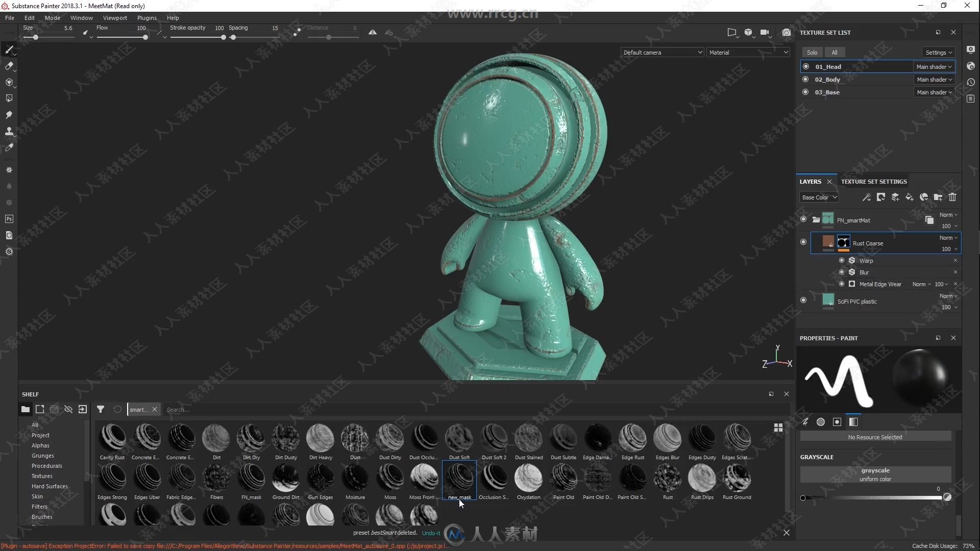980x551 pixels.
Task: Open Texture Set List Settings dropdown
Action: click(939, 52)
